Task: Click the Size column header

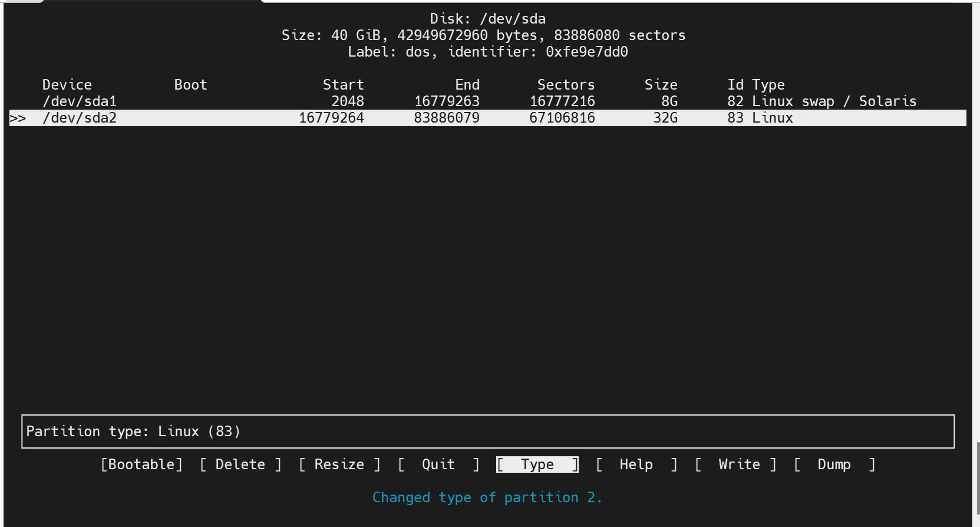Action: click(x=661, y=85)
